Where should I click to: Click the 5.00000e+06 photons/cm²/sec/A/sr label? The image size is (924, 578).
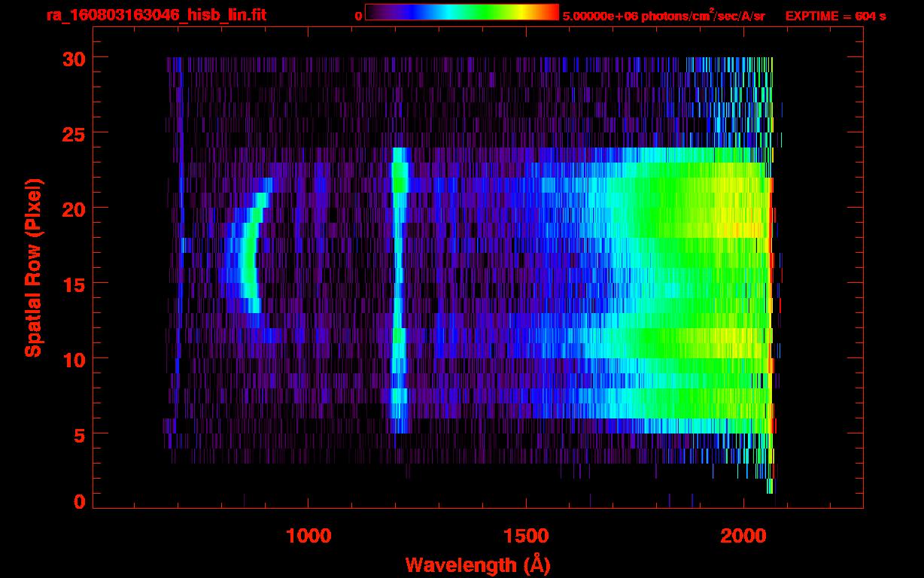click(x=664, y=15)
